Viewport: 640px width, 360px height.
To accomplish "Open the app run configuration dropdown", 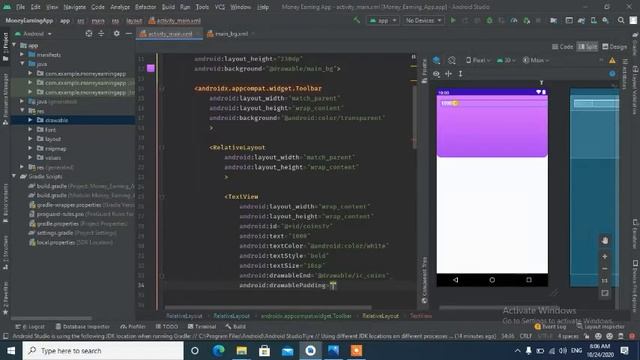I will click(x=383, y=20).
